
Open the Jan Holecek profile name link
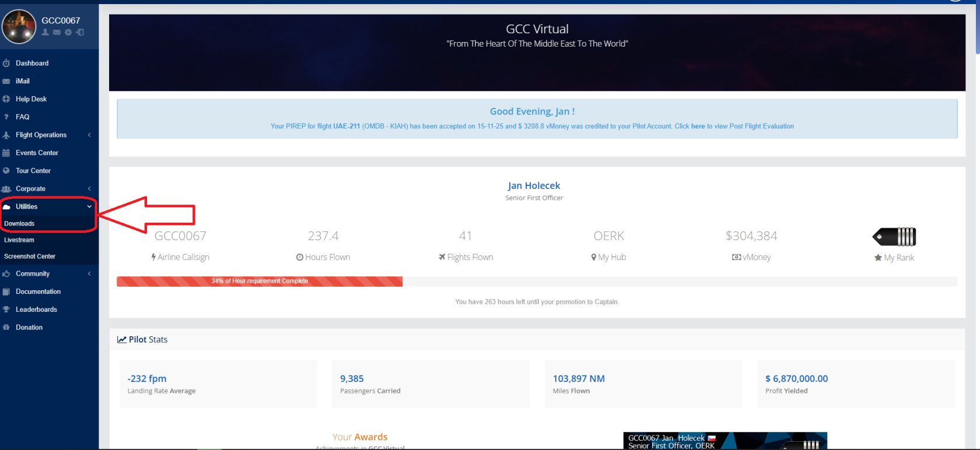click(534, 185)
